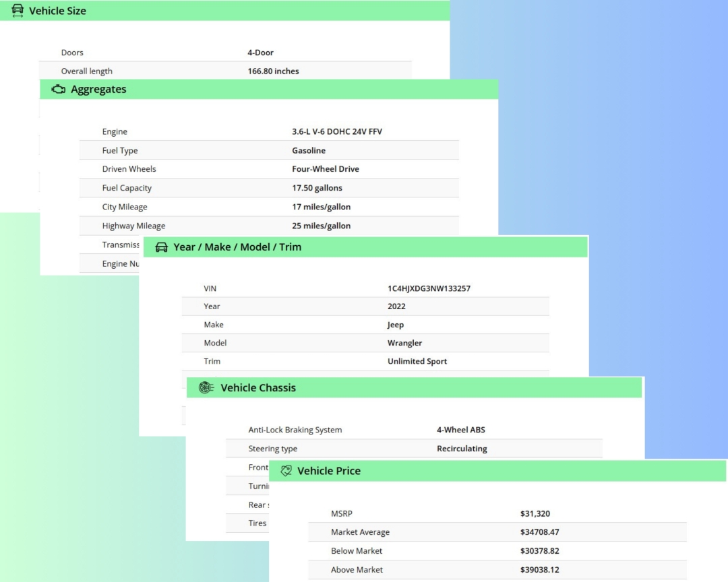
Task: Click the MSRP value $31,320
Action: (535, 513)
